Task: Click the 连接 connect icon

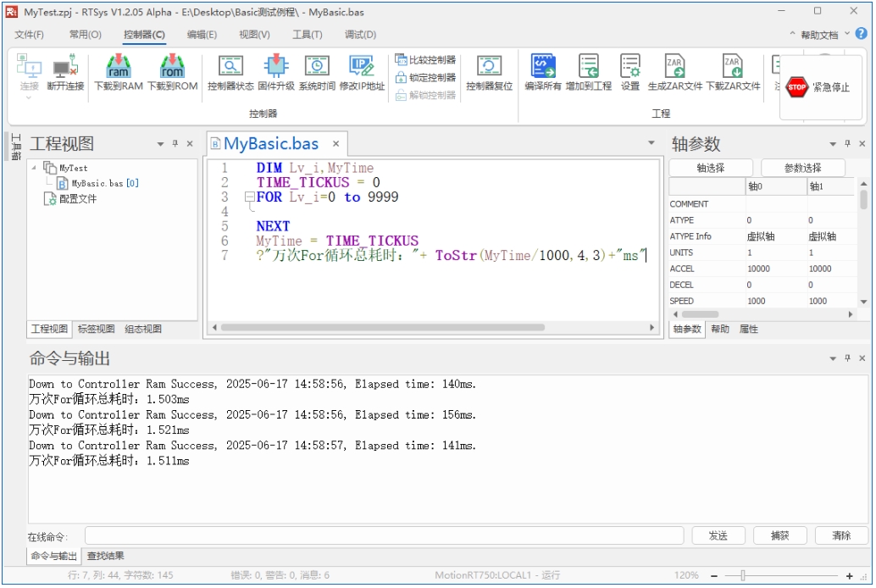Action: (29, 66)
